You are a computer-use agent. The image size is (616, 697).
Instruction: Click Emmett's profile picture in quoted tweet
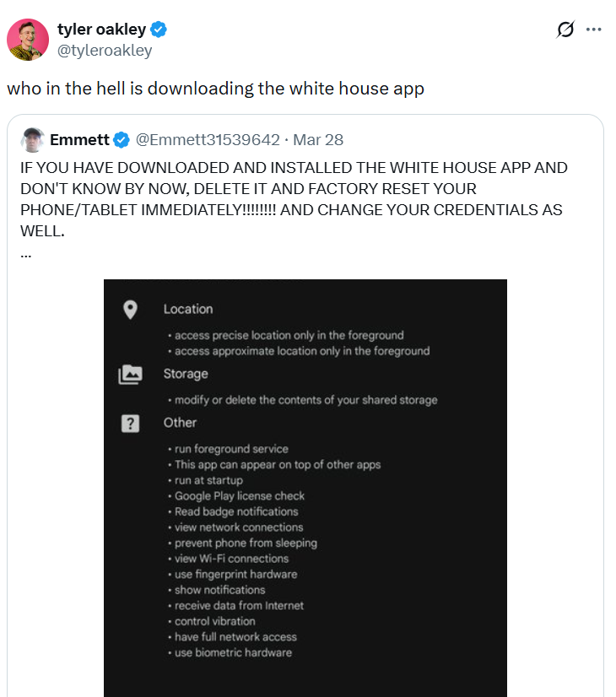34,139
